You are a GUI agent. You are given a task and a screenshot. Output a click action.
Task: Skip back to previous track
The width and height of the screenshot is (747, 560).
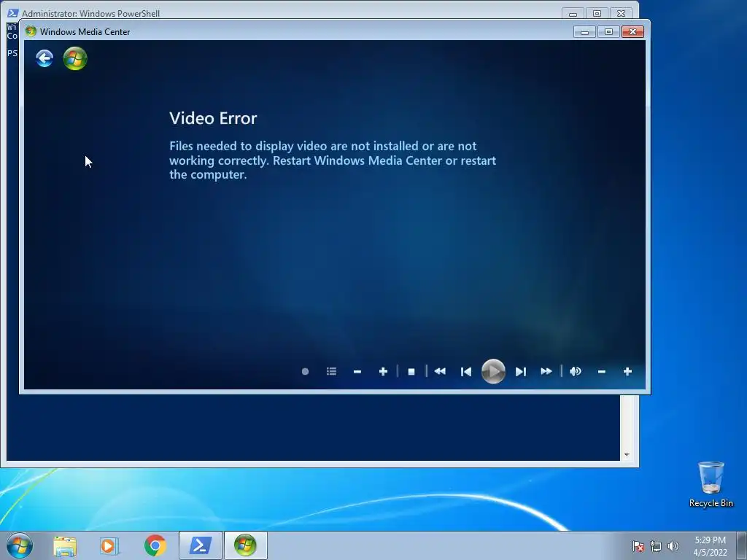[x=466, y=371]
